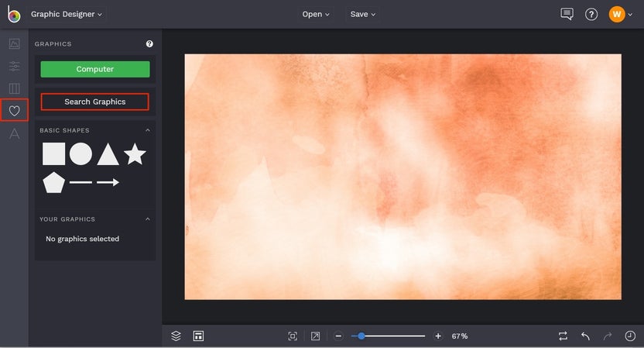Collapse the Basic Shapes section

click(x=148, y=130)
